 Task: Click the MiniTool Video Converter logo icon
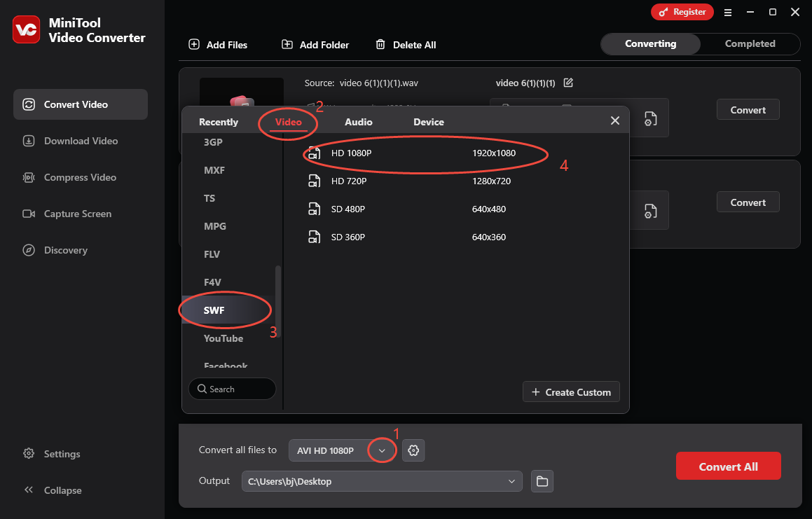point(26,29)
